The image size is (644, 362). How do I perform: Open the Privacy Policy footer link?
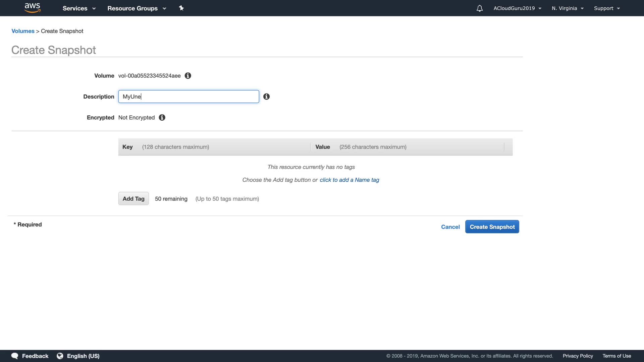(x=578, y=356)
